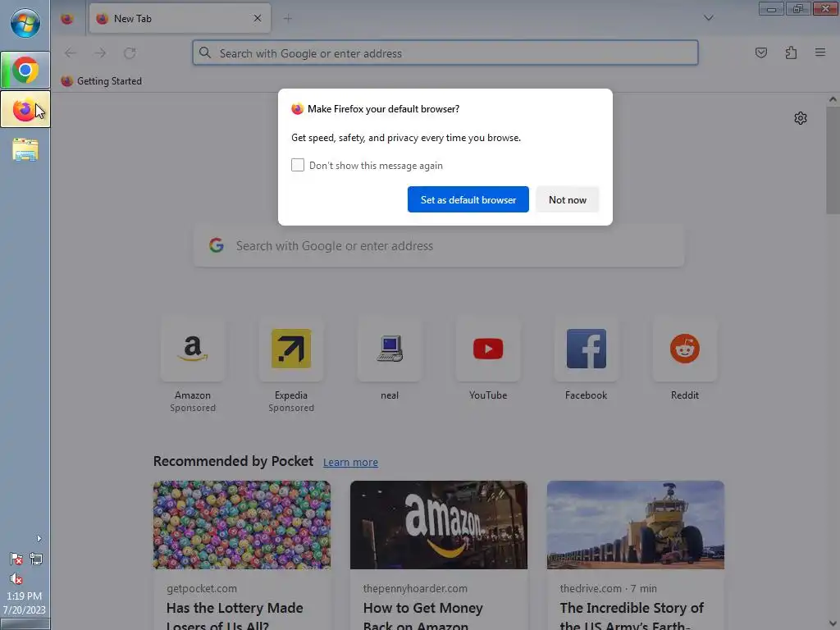Open a new tab with plus button
Viewport: 840px width, 630px height.
pos(288,19)
